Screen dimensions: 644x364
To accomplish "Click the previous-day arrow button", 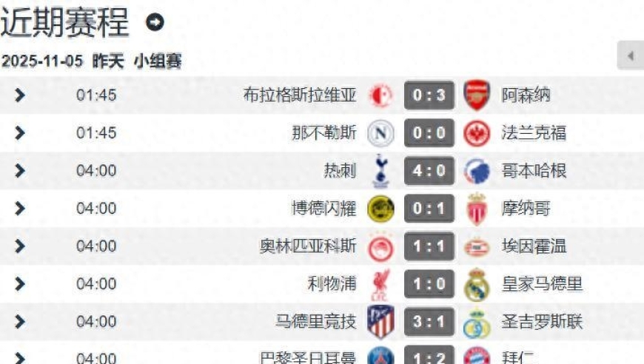I will 631,56.
